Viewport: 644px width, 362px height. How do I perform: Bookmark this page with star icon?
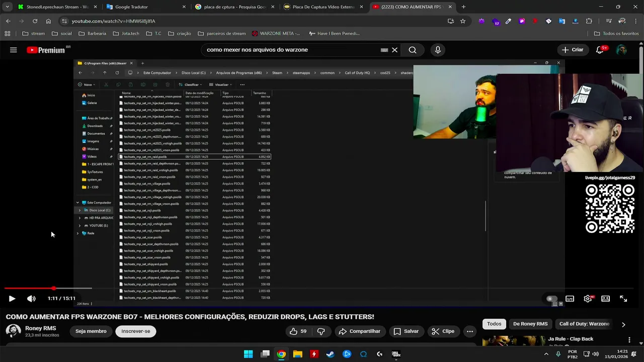[463, 21]
